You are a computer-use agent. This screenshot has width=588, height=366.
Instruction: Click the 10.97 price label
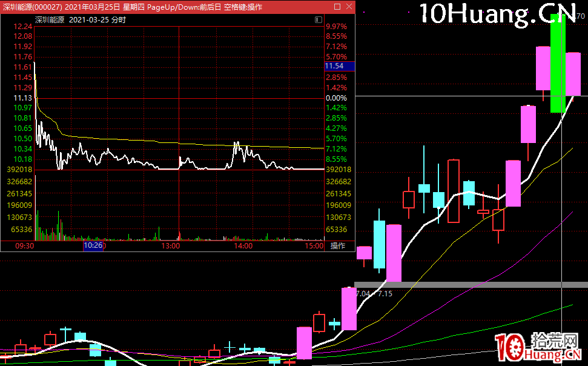pyautogui.click(x=23, y=108)
